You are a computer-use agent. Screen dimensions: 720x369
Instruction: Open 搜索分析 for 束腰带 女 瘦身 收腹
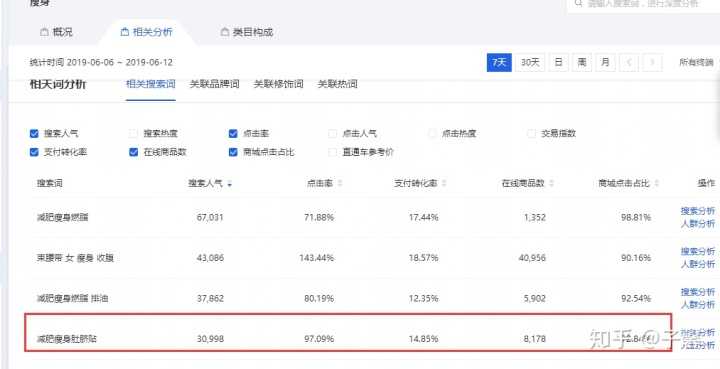698,252
